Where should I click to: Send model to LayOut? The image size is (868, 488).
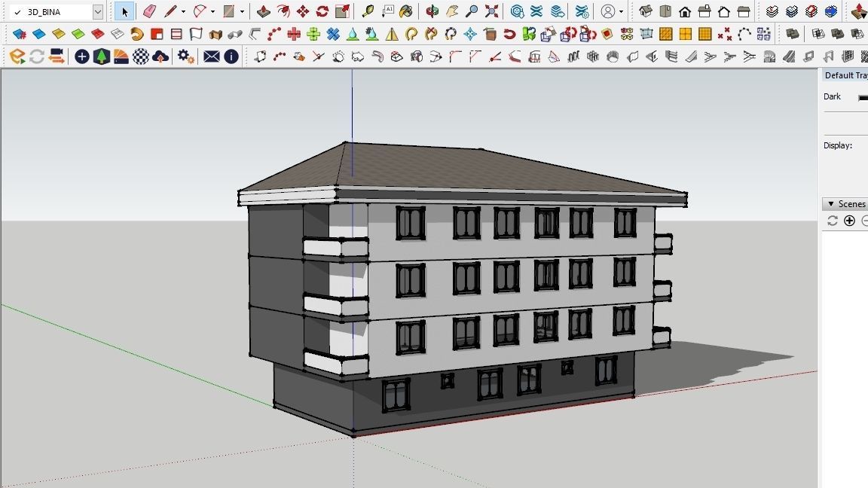[558, 11]
